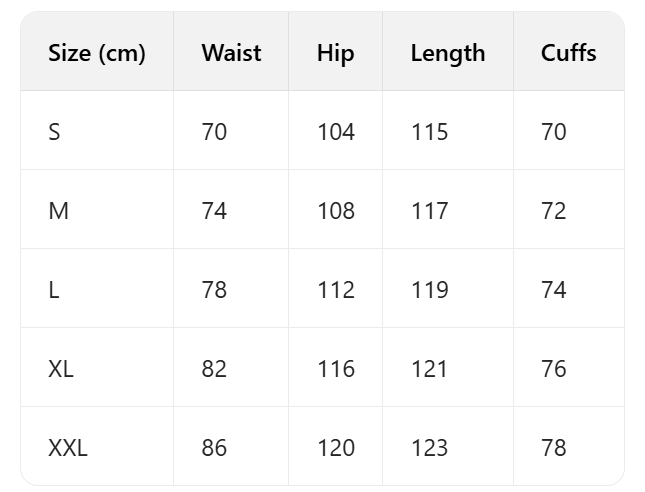Click the XL size row label

61,369
